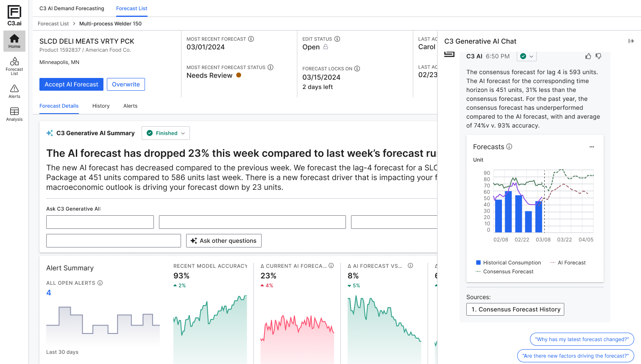Switch to the History tab
The height and width of the screenshot is (364, 641).
tap(101, 106)
